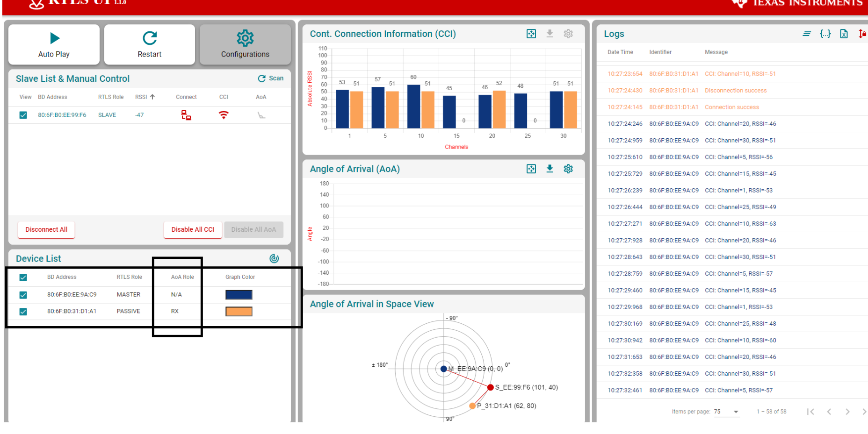Click Disable All CCI button

click(193, 229)
